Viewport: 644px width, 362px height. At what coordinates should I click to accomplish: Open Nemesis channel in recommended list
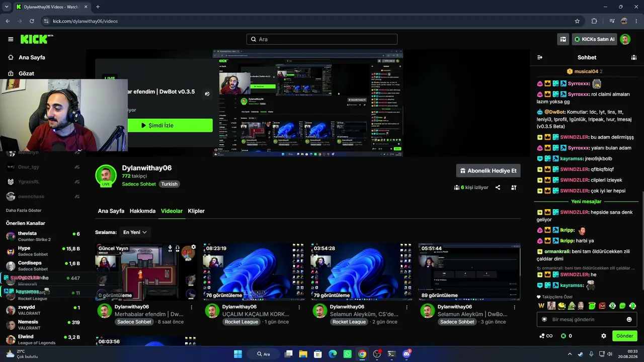click(x=43, y=325)
